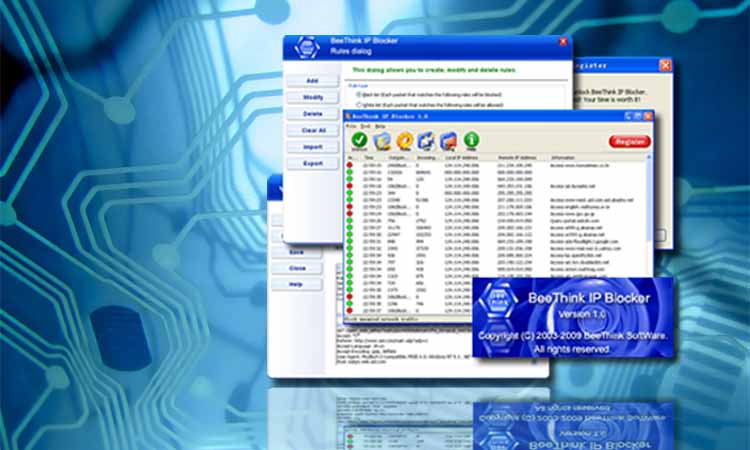
Task: Click the Save button in back window
Action: (297, 252)
